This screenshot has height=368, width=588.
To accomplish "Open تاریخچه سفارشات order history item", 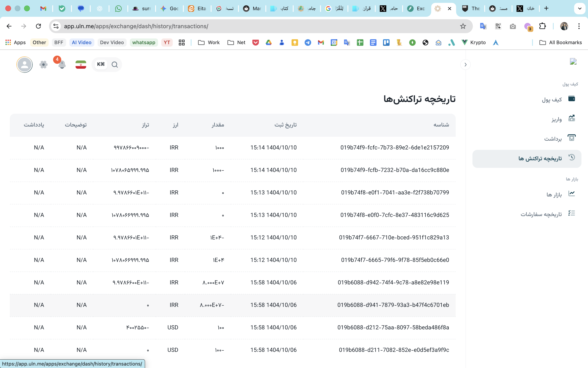I will pos(527,214).
